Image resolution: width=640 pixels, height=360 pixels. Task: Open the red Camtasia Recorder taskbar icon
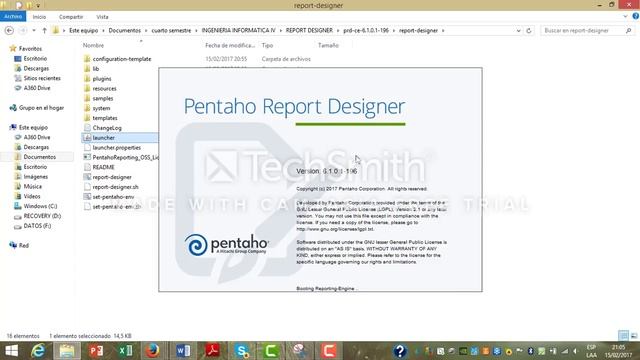329,351
